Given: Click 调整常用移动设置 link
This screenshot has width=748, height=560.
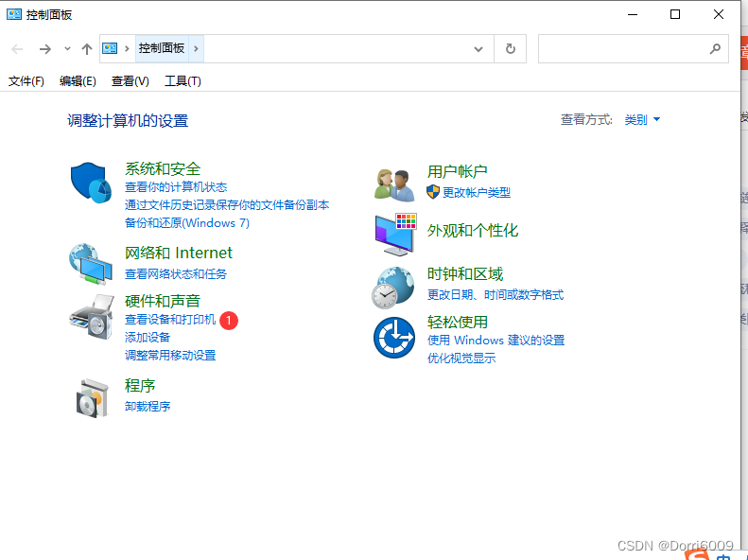Looking at the screenshot, I should (x=170, y=356).
